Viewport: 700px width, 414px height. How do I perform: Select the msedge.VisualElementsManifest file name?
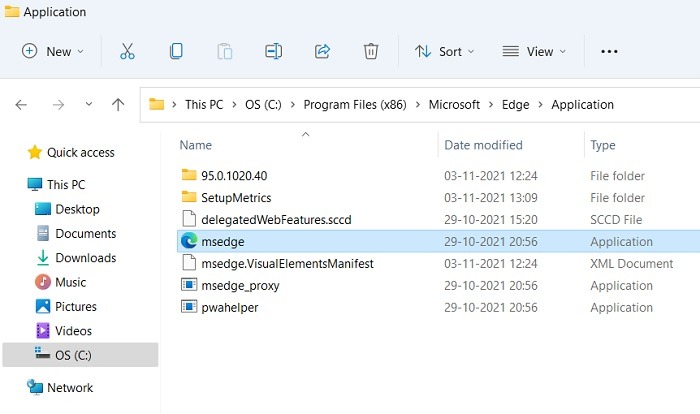pos(288,263)
